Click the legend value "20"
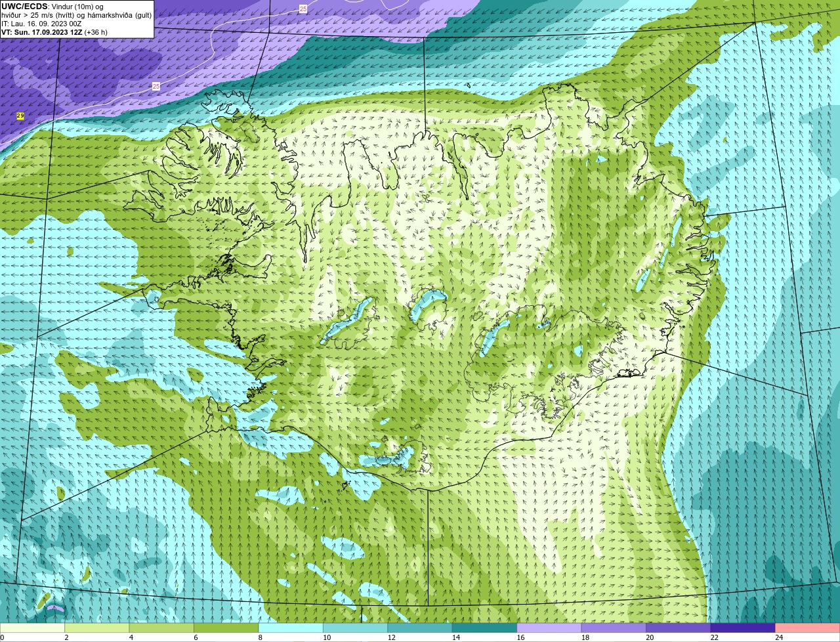Viewport: 840px width, 642px height. click(x=650, y=637)
